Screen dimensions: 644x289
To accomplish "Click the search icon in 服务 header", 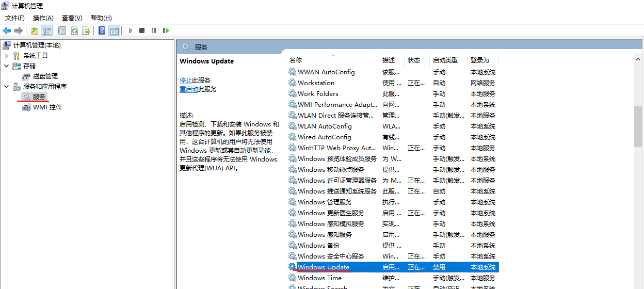I will point(186,46).
